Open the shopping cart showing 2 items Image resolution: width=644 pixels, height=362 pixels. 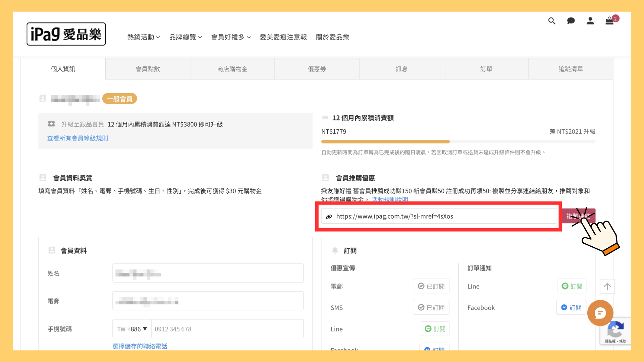610,21
